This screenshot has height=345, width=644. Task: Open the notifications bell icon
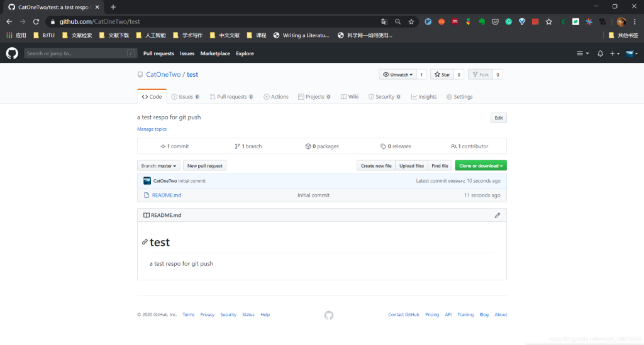(600, 53)
